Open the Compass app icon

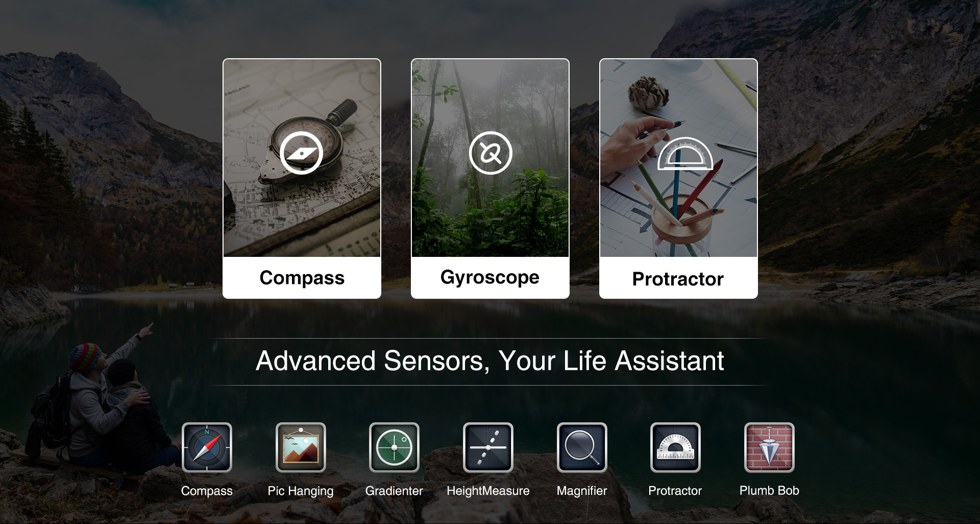click(207, 447)
